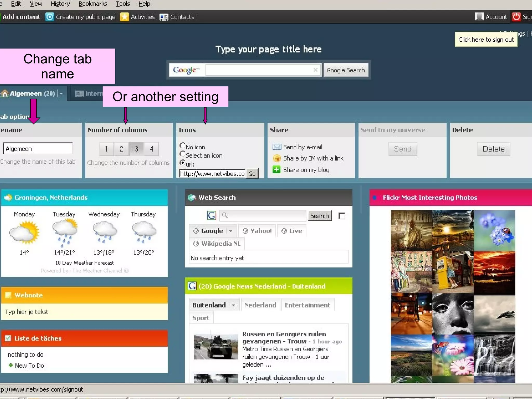Click the red sign out power icon
The image size is (532, 399).
(516, 17)
